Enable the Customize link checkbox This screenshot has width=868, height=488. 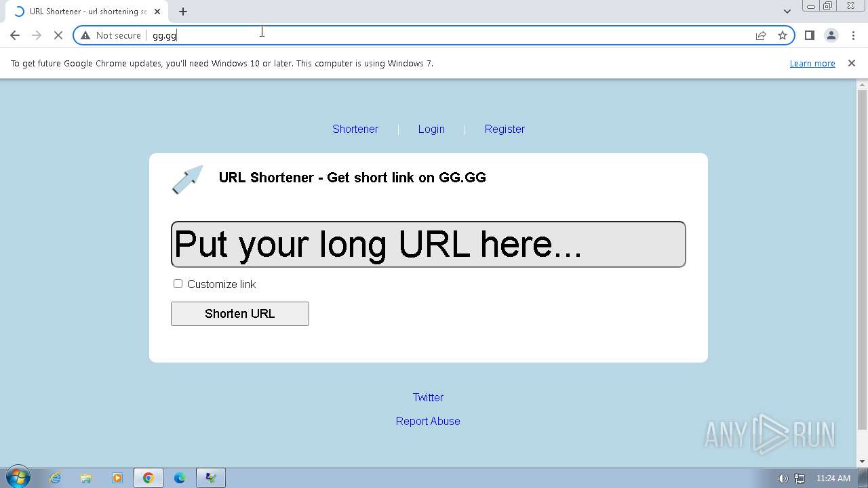click(x=178, y=284)
